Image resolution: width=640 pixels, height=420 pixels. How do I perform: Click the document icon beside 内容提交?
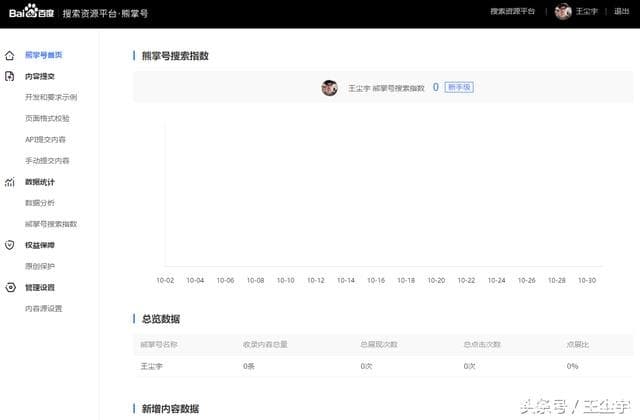click(9, 76)
